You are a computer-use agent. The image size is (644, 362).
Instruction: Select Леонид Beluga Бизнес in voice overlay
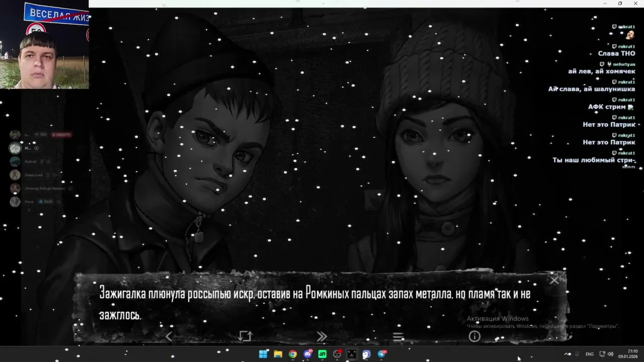tap(41, 189)
